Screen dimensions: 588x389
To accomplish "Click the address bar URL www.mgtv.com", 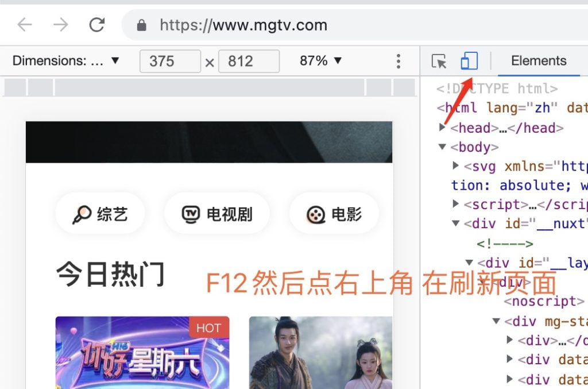I will [x=243, y=25].
